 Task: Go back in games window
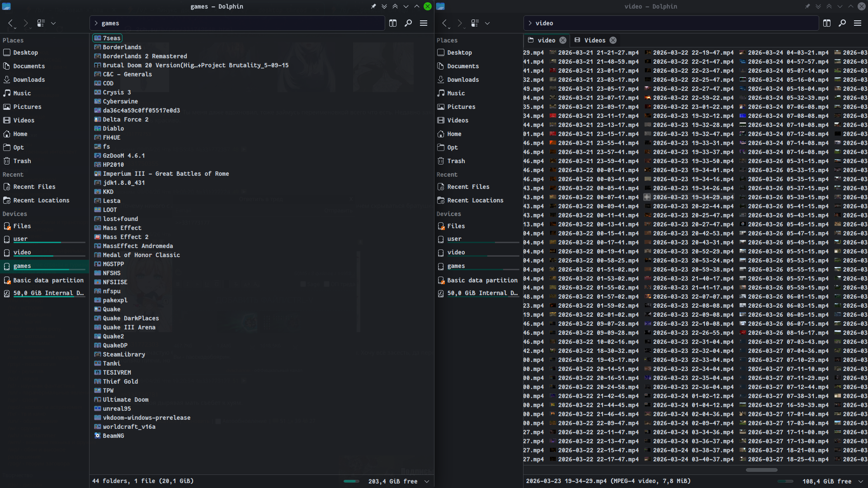coord(11,23)
